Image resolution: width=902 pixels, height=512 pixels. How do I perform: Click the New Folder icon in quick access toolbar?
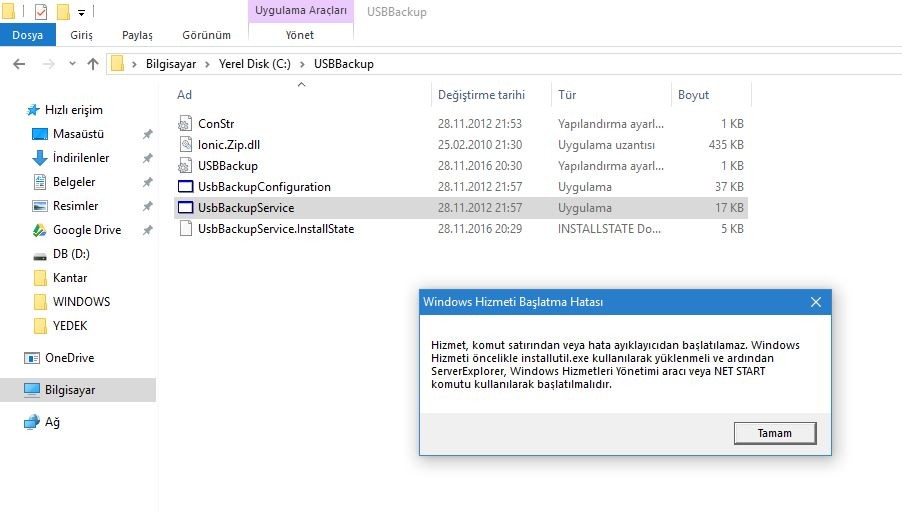[x=63, y=12]
